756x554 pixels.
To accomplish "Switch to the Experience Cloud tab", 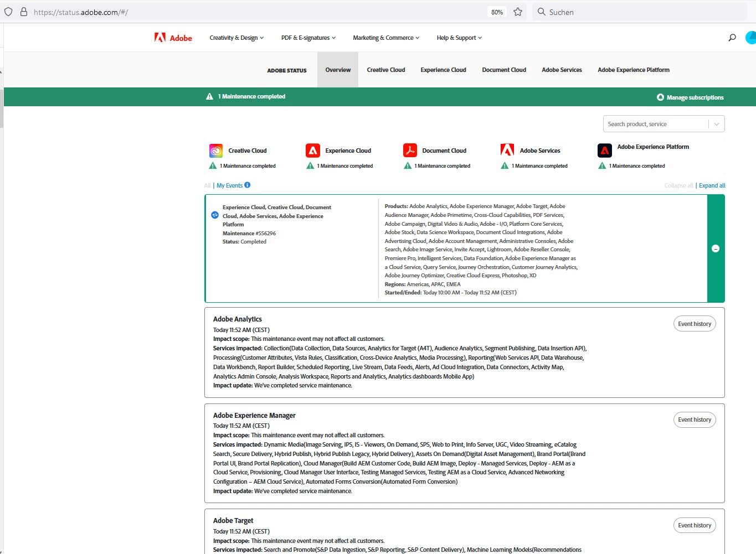I will (x=443, y=70).
